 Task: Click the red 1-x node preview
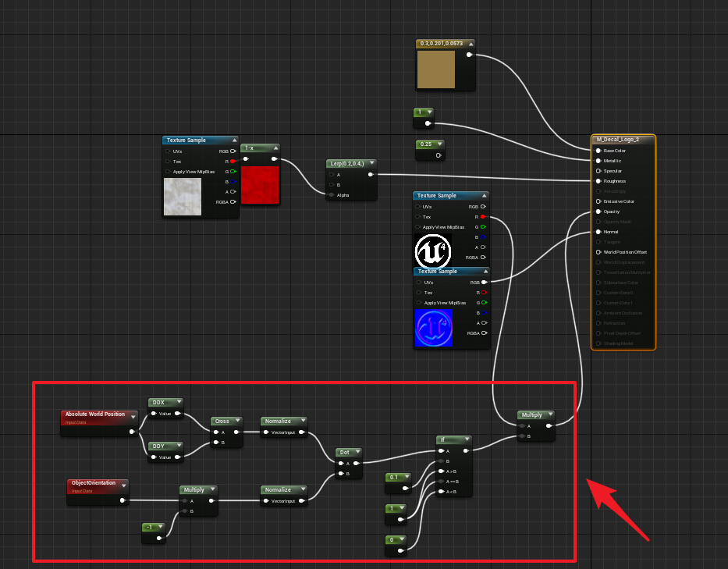click(x=260, y=183)
